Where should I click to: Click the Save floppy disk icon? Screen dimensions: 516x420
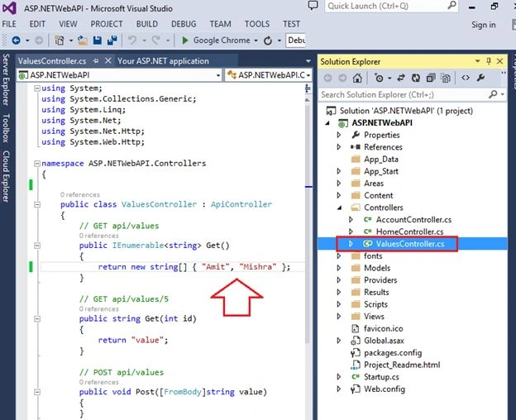pos(98,41)
